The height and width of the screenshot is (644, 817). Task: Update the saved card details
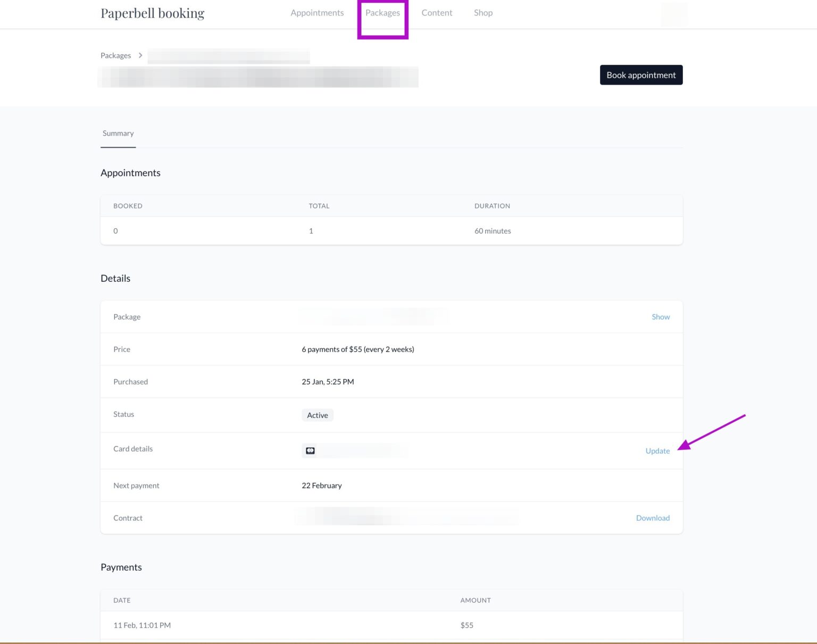tap(657, 450)
